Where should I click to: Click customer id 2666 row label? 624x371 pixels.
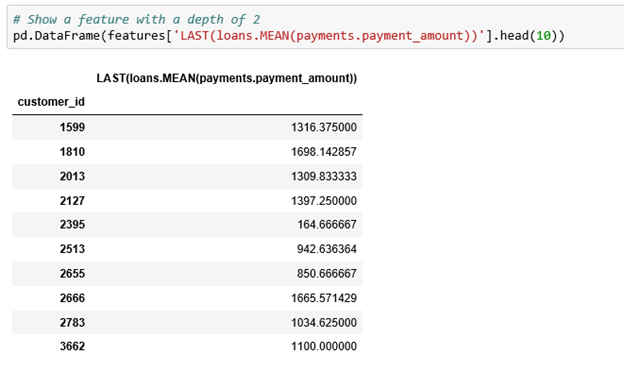pyautogui.click(x=72, y=298)
